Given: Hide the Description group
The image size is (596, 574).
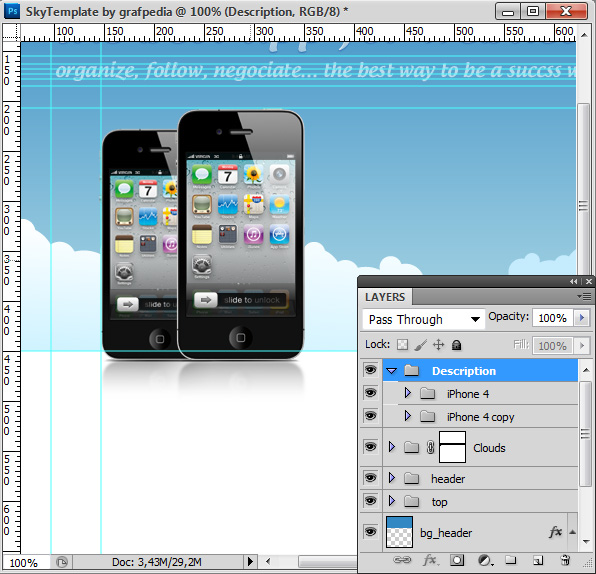Looking at the screenshot, I should click(x=371, y=370).
